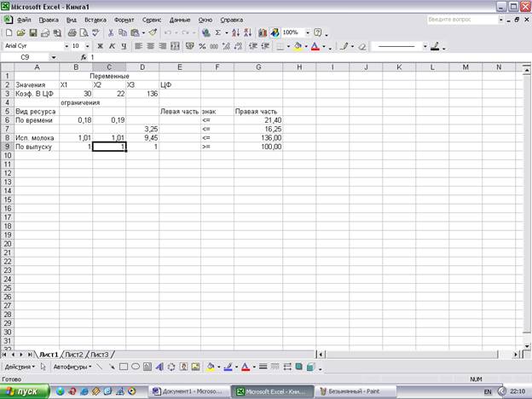Open the Формат menu
Viewport: 532px width, 399px height.
point(124,18)
